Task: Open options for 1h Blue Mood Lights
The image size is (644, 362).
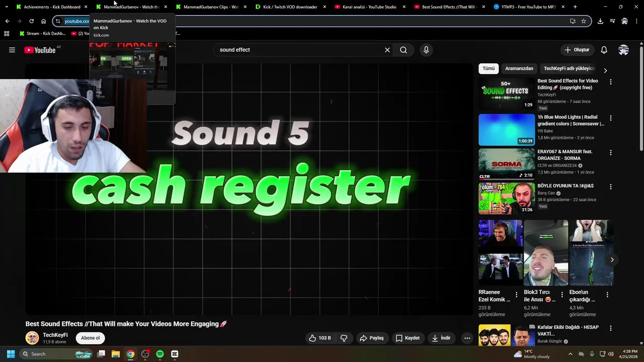Action: (611, 118)
